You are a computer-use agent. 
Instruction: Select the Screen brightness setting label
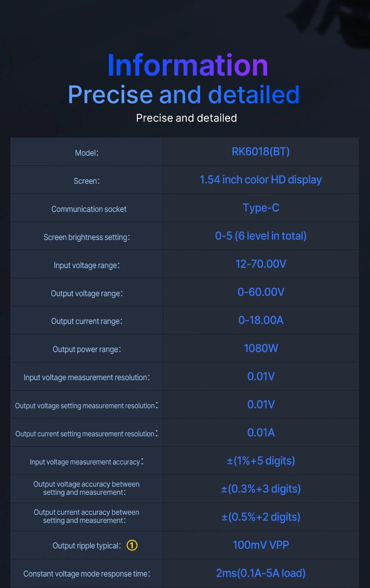(x=87, y=237)
